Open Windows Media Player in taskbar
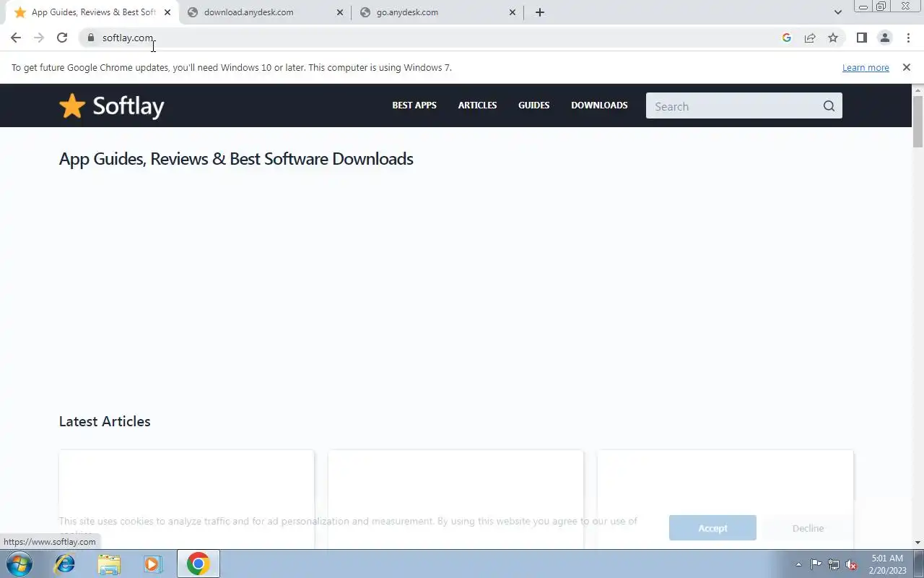This screenshot has width=924, height=578. click(152, 564)
